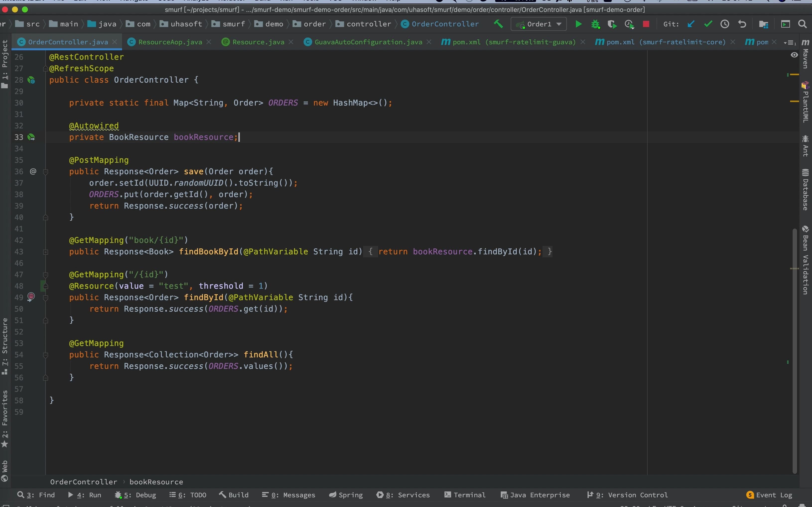Click the Spring bean gutter icon at line 28
This screenshot has height=507, width=812.
tap(31, 80)
